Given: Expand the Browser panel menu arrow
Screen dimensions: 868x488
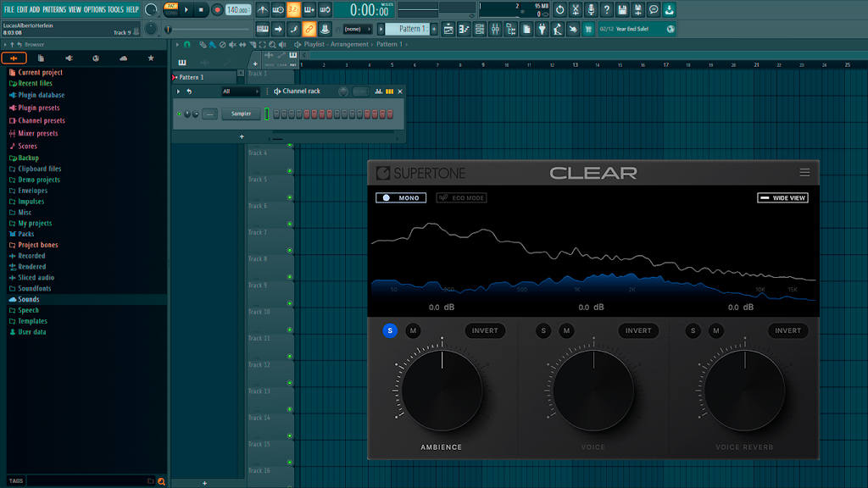Looking at the screenshot, I should (x=5, y=44).
